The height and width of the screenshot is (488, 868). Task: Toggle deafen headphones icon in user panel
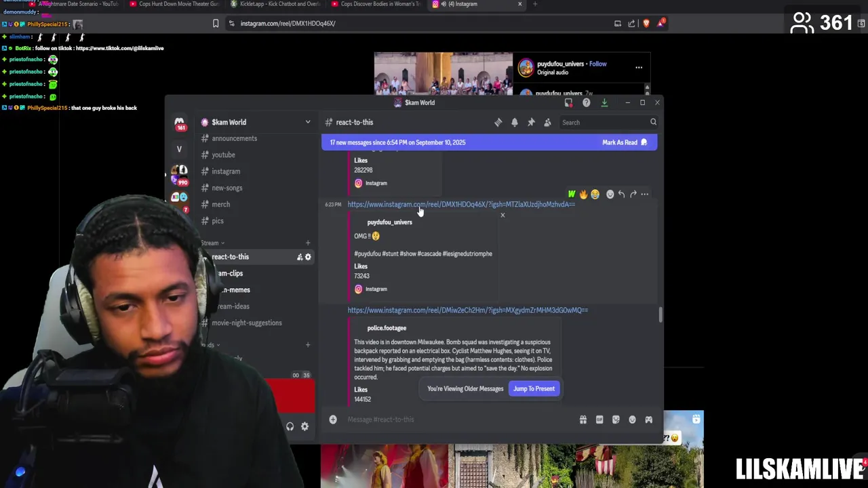[290, 426]
